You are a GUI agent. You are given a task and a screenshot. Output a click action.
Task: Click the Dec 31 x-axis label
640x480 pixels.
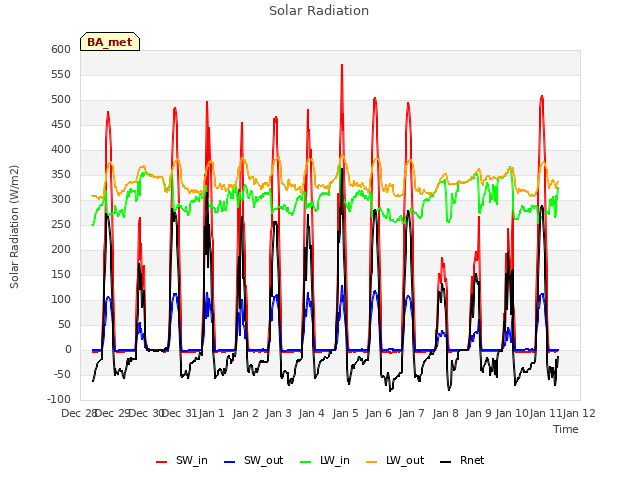pos(180,413)
